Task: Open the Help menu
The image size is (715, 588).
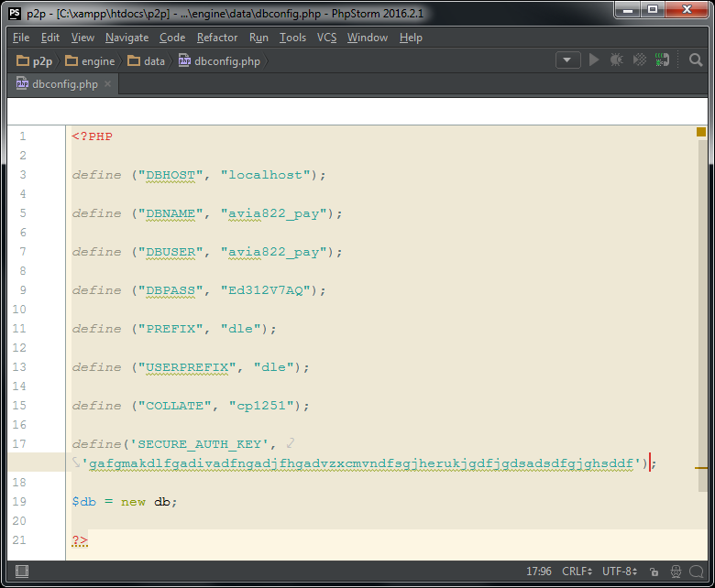Action: 411,38
